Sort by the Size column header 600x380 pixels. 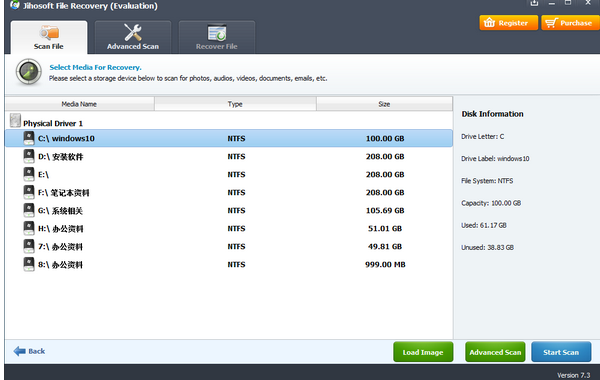tap(384, 104)
